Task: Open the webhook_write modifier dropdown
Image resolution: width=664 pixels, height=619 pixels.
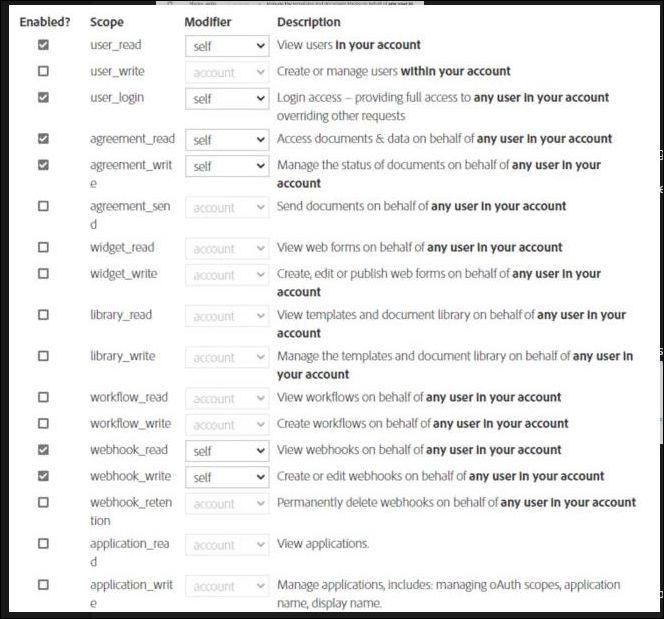Action: tap(227, 477)
